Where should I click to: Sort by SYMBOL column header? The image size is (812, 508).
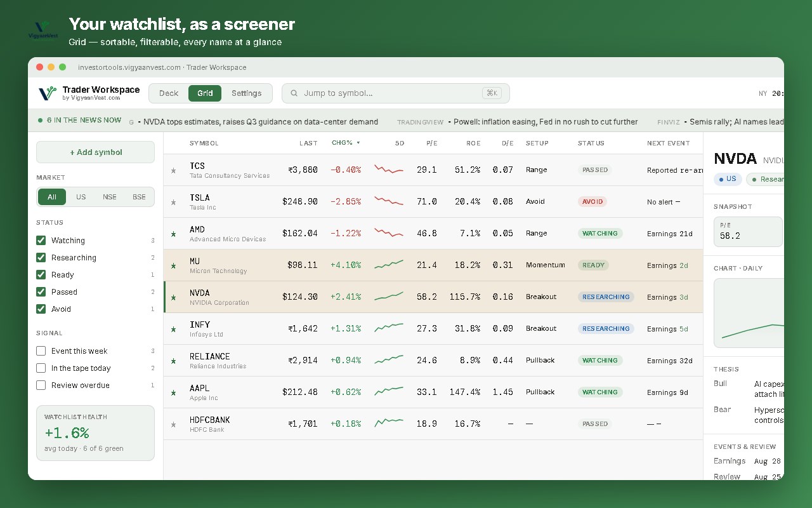click(204, 143)
